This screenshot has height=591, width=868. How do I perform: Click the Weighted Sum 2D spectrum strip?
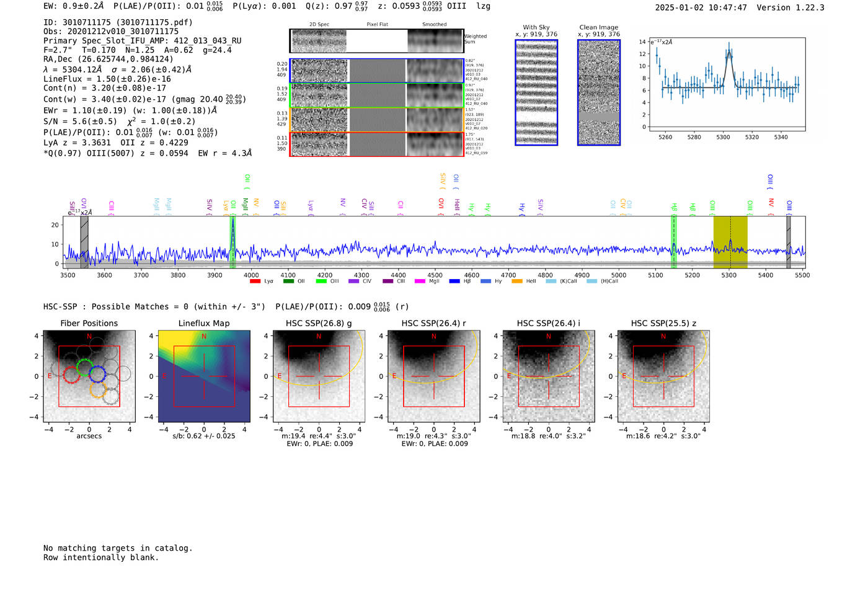(x=376, y=41)
